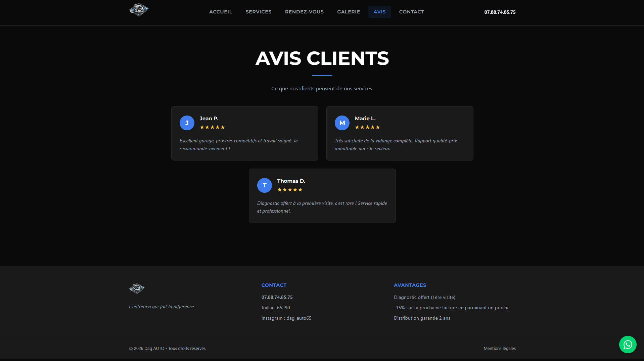Viewport: 644px width, 361px height.
Task: Click a star in Marie L.'s rating
Action: 367,127
